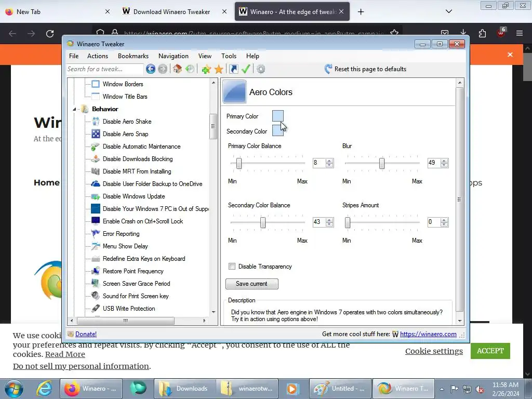
Task: Click the green checkmark toolbar icon
Action: pos(246,69)
